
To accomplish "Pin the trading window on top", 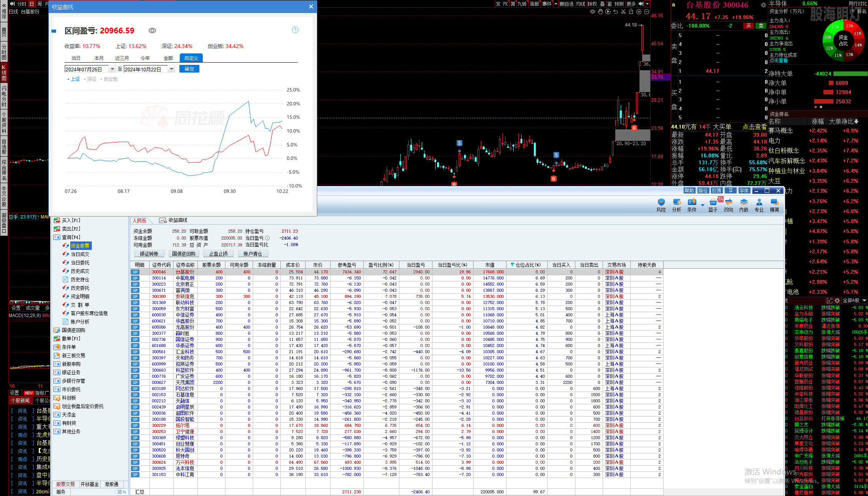I will click(x=731, y=190).
